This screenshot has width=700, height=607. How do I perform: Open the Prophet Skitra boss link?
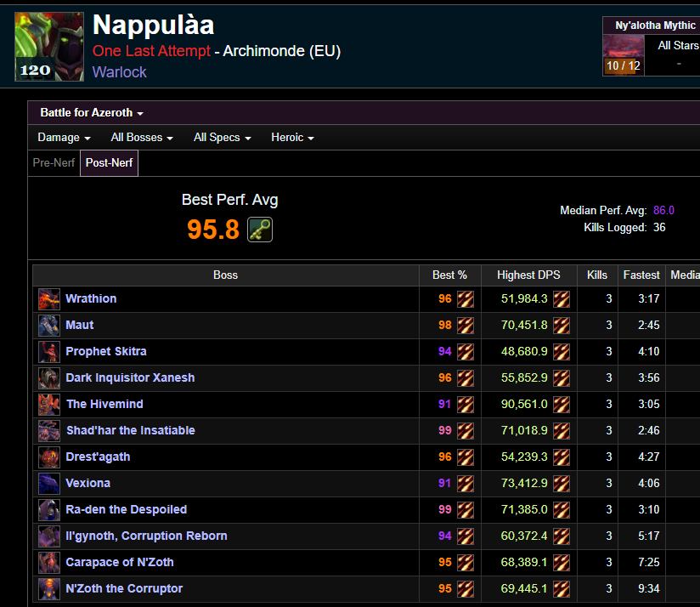(x=106, y=351)
